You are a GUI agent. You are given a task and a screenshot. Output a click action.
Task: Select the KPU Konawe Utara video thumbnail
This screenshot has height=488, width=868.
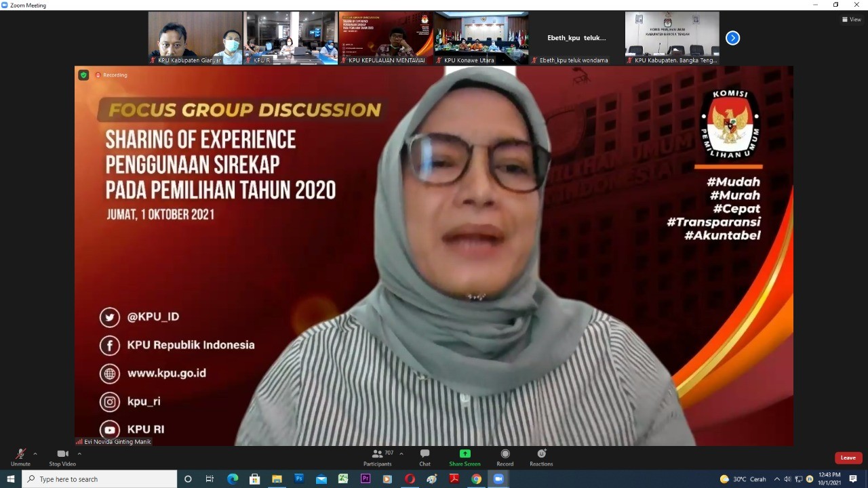click(481, 37)
